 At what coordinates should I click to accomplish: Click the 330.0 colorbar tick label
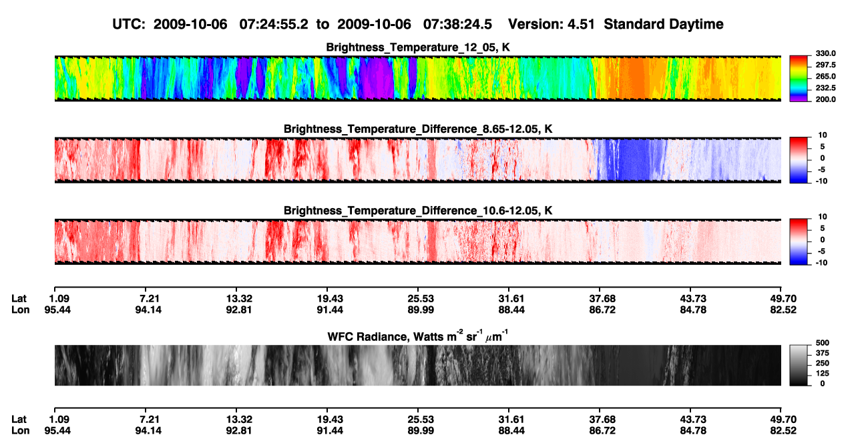tap(825, 53)
